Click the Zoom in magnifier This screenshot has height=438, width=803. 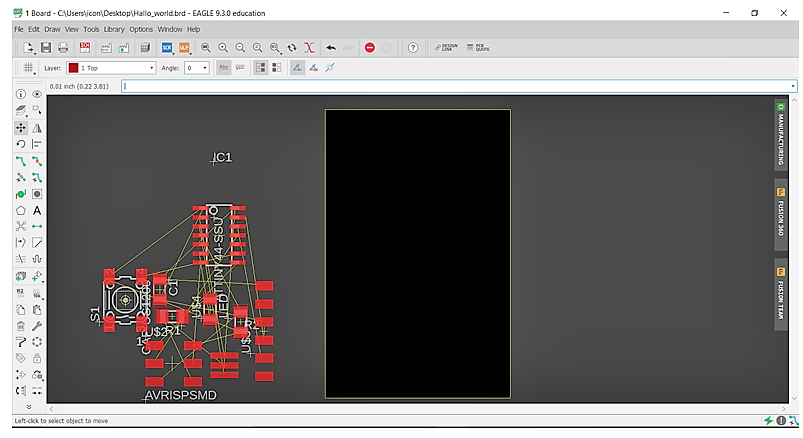tap(223, 48)
